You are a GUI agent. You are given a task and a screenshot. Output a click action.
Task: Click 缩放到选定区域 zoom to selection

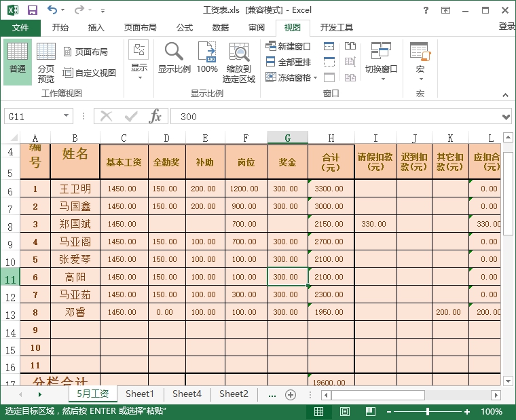tap(239, 62)
